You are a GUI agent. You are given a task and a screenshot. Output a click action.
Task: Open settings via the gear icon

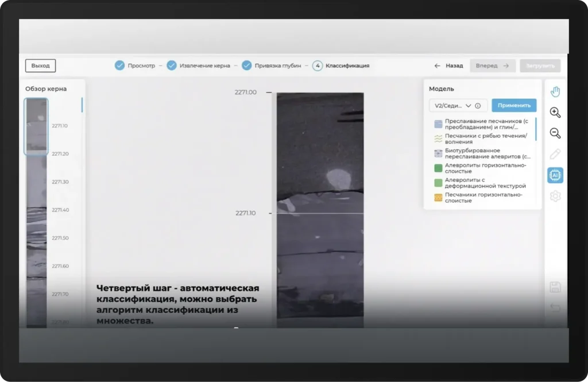click(x=555, y=196)
